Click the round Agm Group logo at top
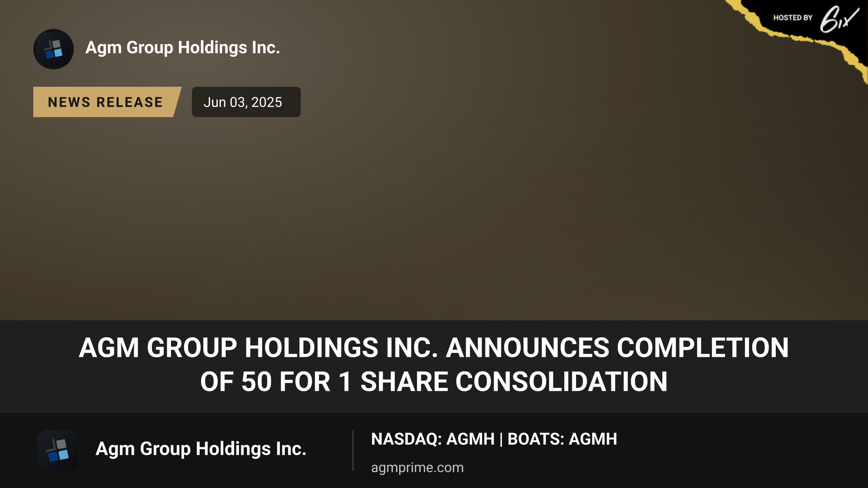This screenshot has height=488, width=868. [54, 49]
